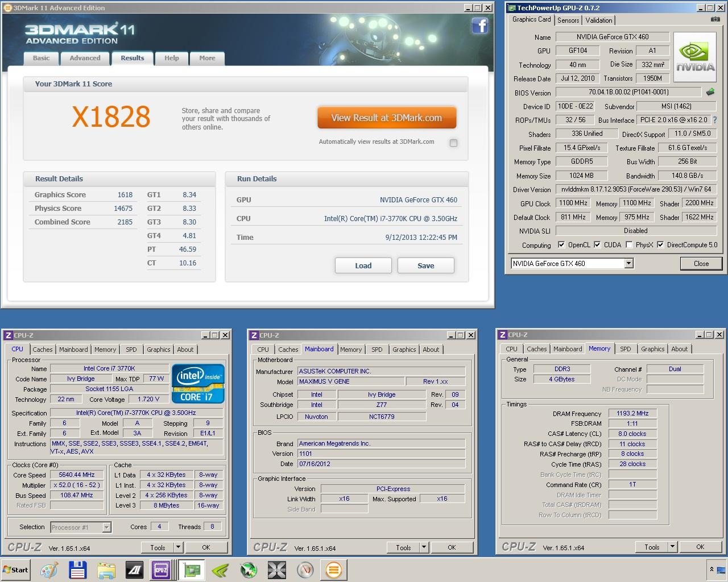Click the purple CPU-Z taskbar icon

click(x=161, y=570)
